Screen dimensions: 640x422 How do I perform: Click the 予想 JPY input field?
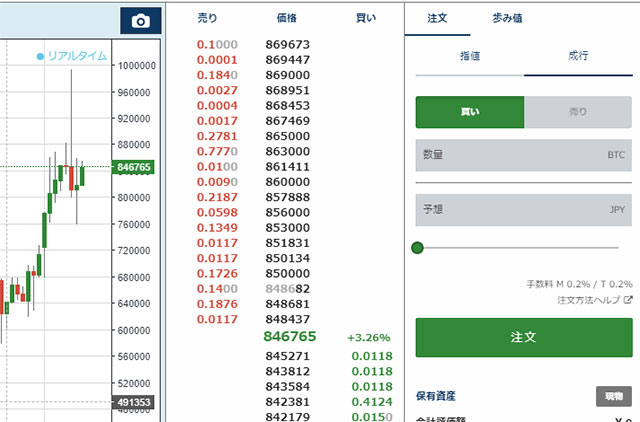[524, 210]
